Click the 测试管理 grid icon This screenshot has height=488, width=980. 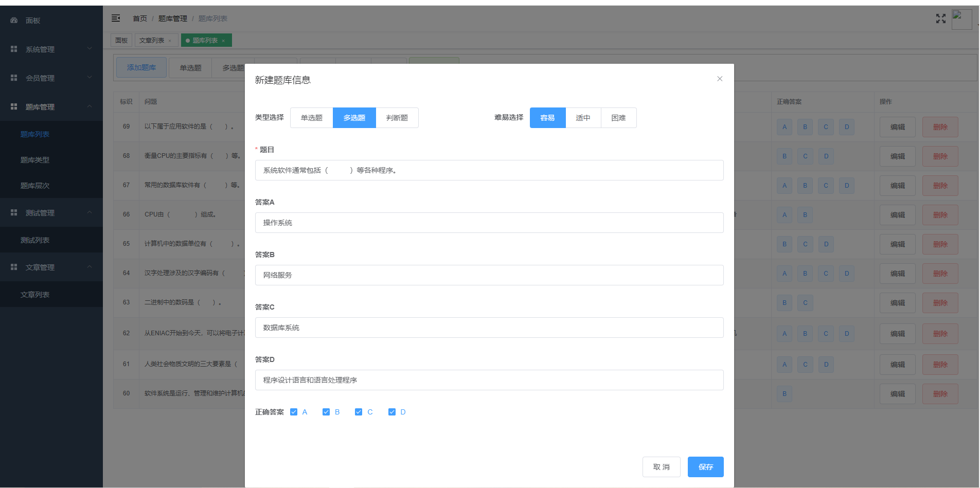[x=14, y=213]
